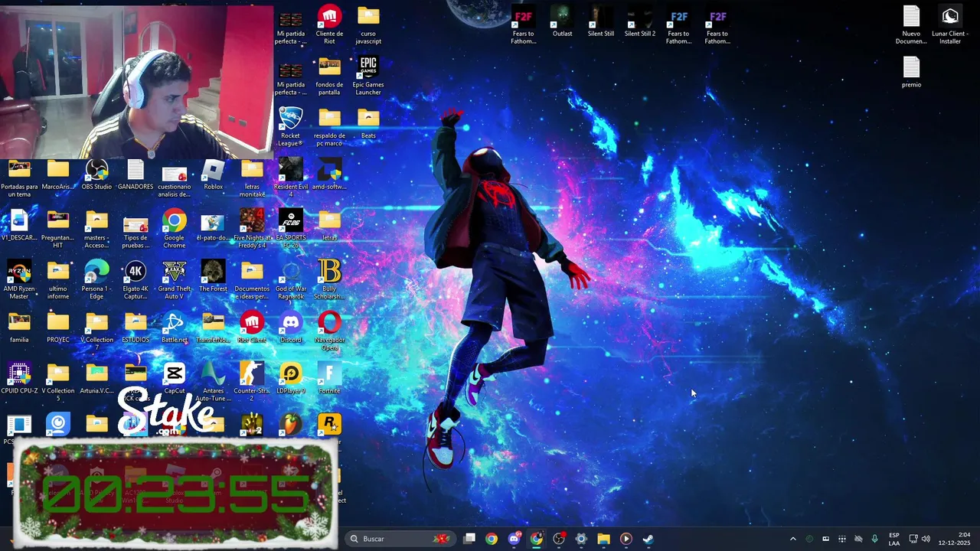This screenshot has height=551, width=980.
Task: Select the respaldo de pc marco folder
Action: pyautogui.click(x=329, y=127)
